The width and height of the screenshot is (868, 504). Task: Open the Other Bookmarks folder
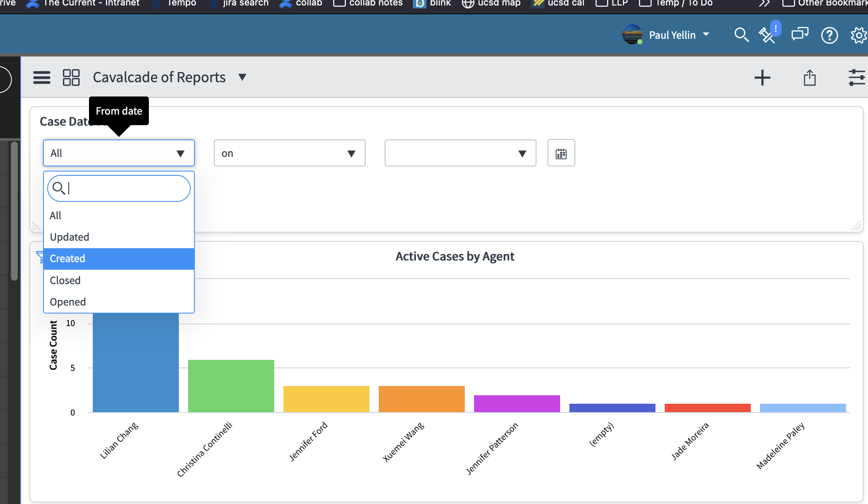coord(825,3)
